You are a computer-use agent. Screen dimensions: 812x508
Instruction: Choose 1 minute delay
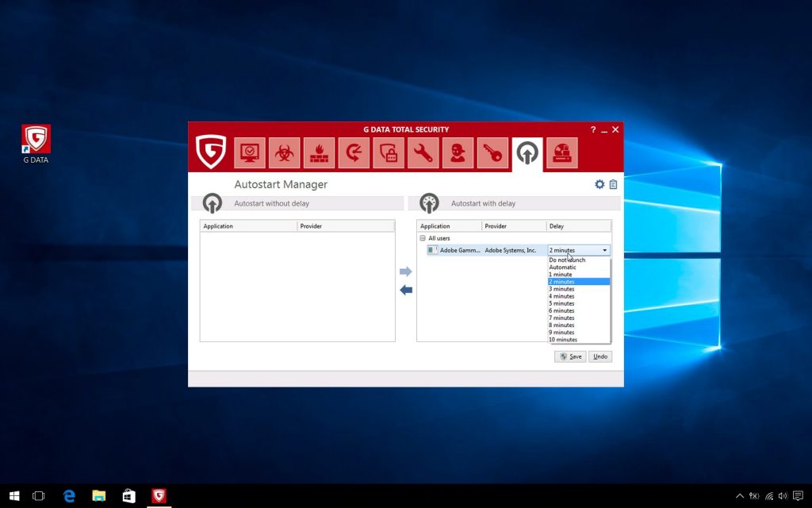tap(579, 274)
